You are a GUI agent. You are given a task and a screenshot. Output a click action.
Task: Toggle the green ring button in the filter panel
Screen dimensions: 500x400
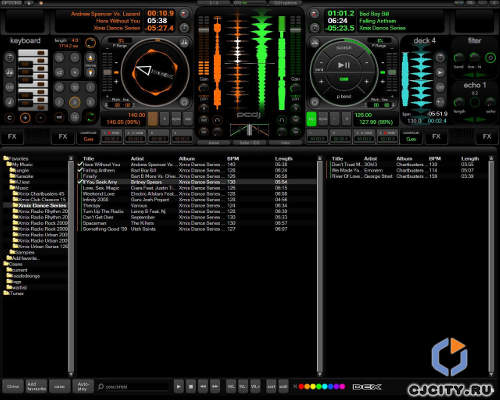(490, 58)
